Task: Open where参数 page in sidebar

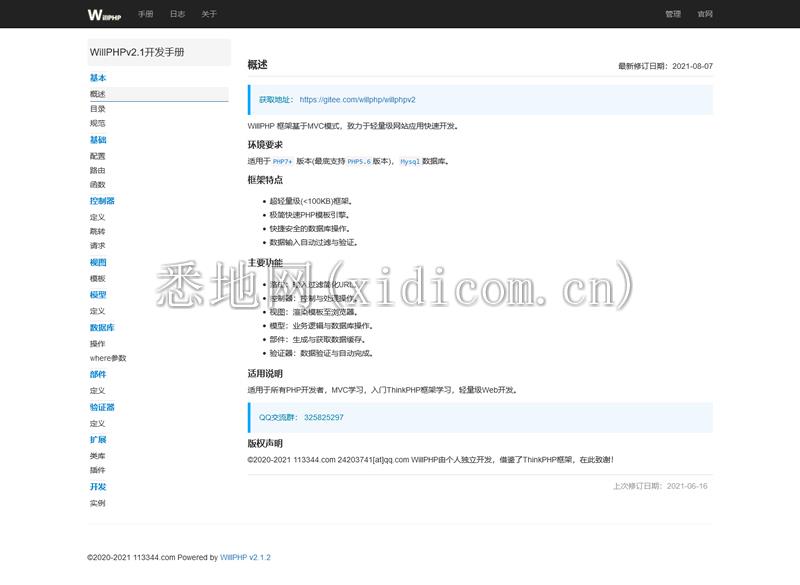Action: (108, 358)
